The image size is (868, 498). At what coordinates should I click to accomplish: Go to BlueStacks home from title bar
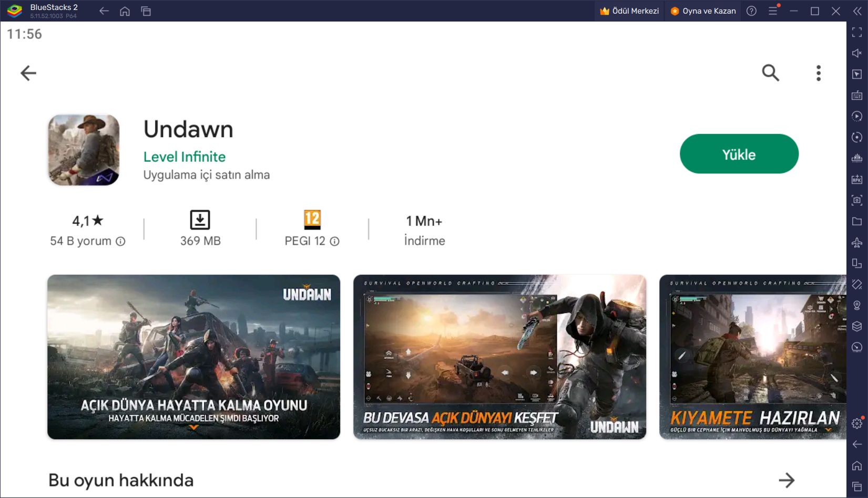125,11
